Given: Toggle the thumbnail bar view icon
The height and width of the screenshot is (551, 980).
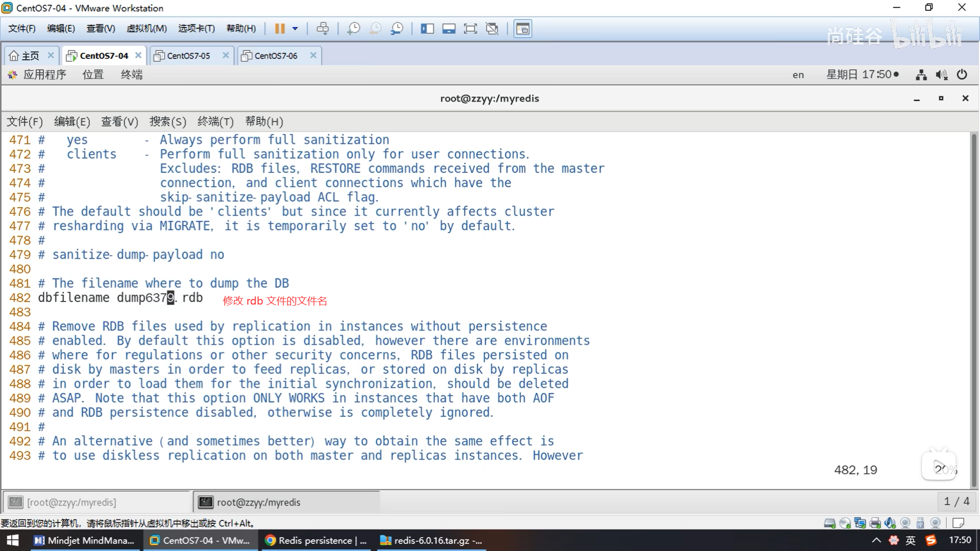Looking at the screenshot, I should click(449, 29).
